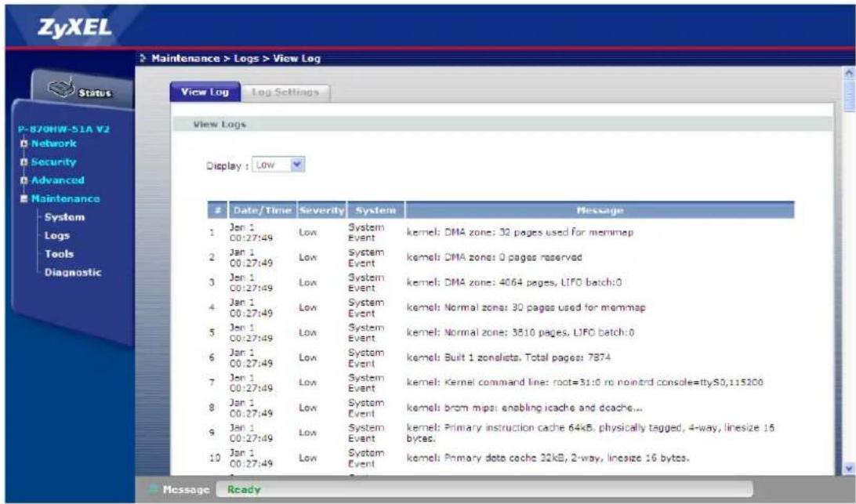The image size is (856, 504).
Task: Click the scrollbar up arrow
Action: tap(848, 73)
